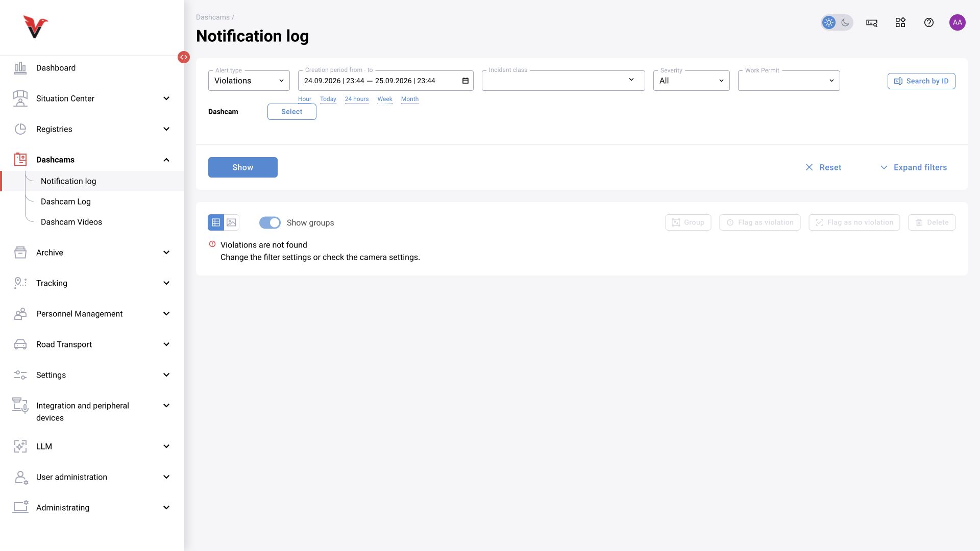The width and height of the screenshot is (980, 551).
Task: Set period to 24 hours link
Action: tap(357, 99)
